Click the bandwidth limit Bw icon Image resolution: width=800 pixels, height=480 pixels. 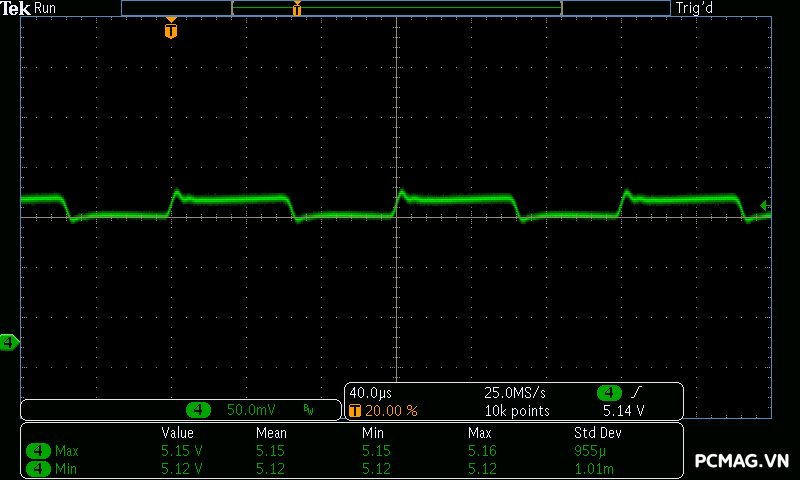pos(308,410)
